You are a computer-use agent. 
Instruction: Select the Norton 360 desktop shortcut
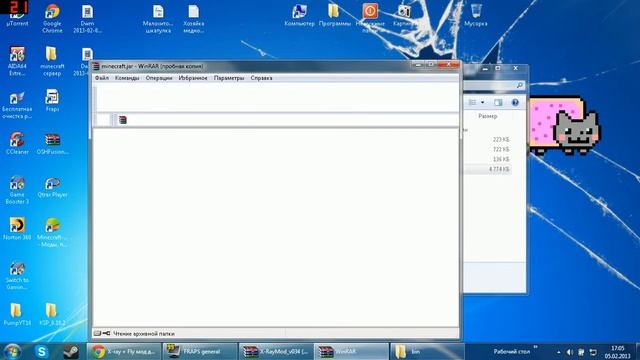pyautogui.click(x=17, y=229)
